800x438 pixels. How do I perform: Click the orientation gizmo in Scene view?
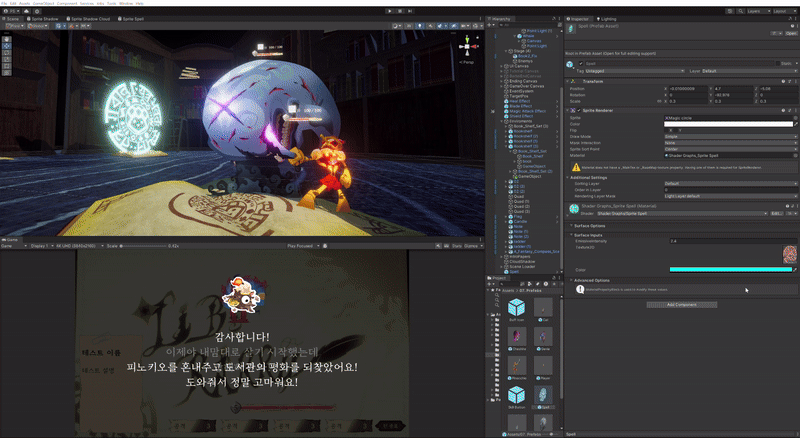(467, 47)
